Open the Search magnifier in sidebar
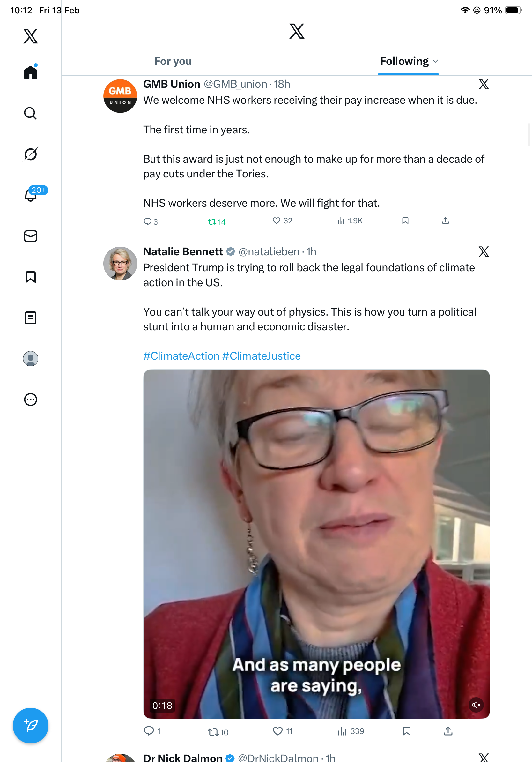The height and width of the screenshot is (762, 532). [31, 114]
